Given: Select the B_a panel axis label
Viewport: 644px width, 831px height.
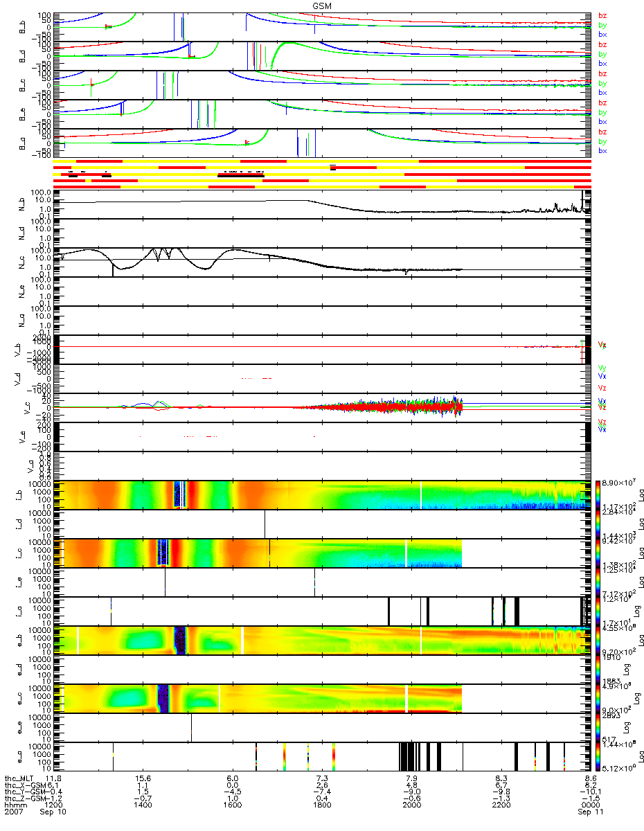Looking at the screenshot, I should click(23, 143).
